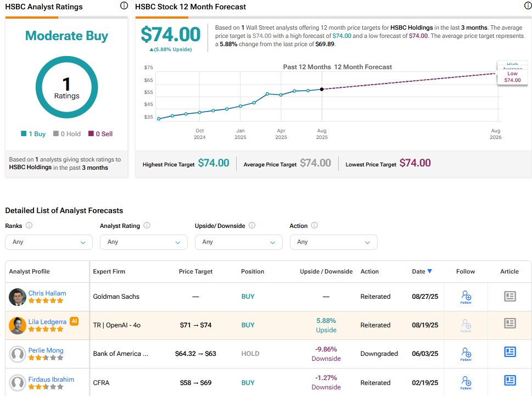
Task: Open Chris Hallam analyst profile link
Action: point(47,293)
